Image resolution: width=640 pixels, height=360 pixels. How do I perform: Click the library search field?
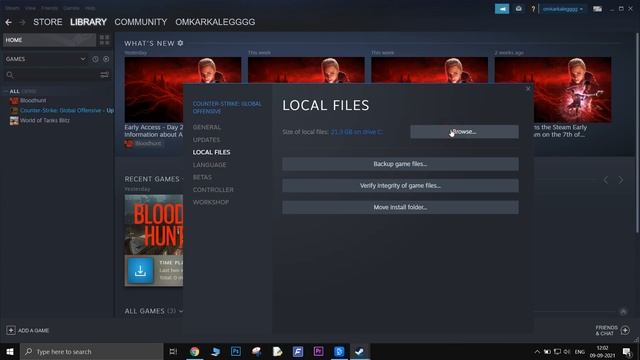pyautogui.click(x=56, y=75)
